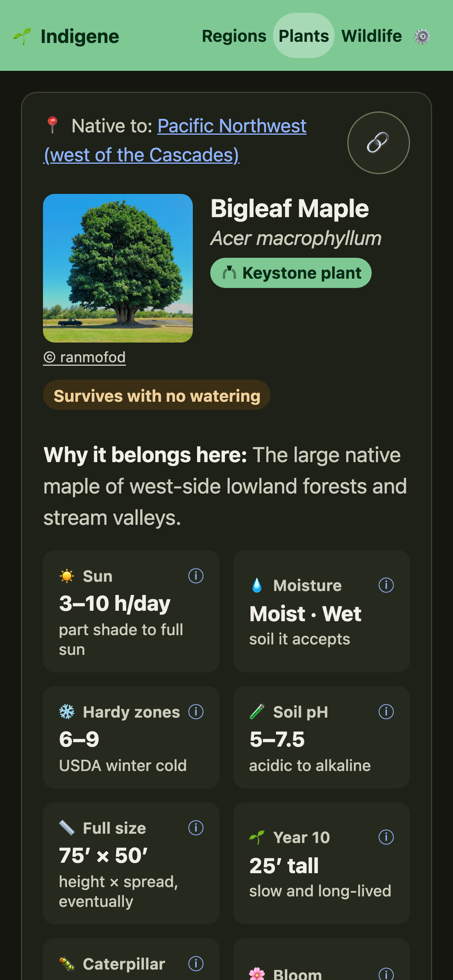This screenshot has width=453, height=980.
Task: Open Caterpillar info icon
Action: [x=196, y=964]
